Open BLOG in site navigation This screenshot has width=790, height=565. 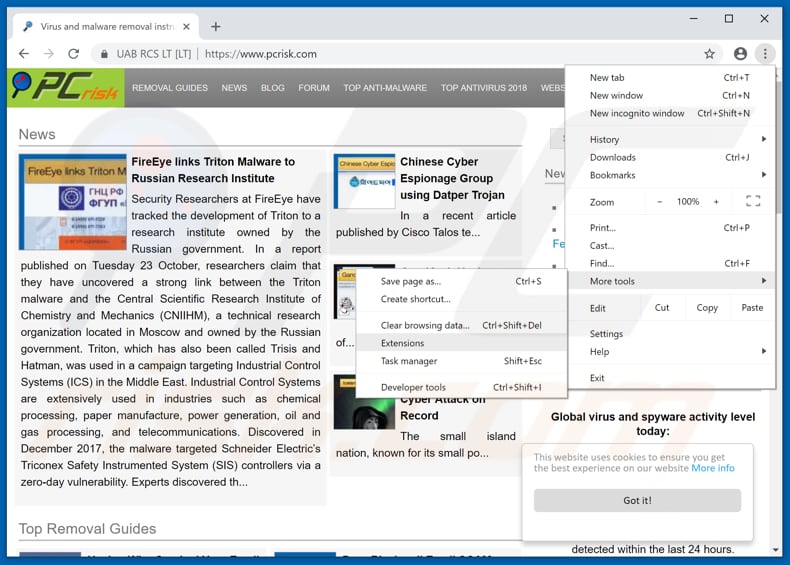coord(273,88)
